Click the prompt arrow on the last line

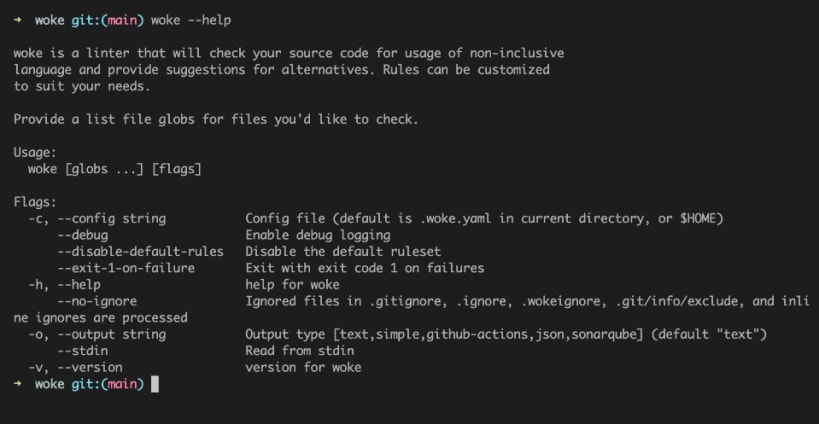pyautogui.click(x=18, y=384)
